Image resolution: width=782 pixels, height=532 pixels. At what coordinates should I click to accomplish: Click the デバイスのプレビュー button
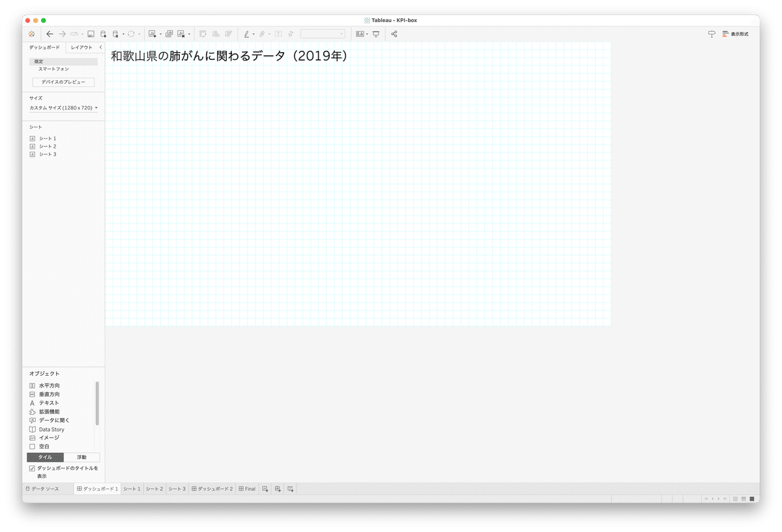[63, 82]
